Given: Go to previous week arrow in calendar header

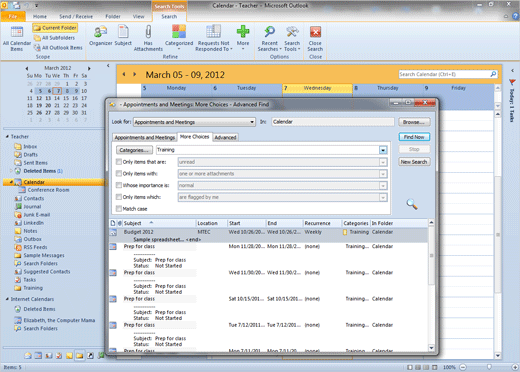Looking at the screenshot, I should click(124, 74).
